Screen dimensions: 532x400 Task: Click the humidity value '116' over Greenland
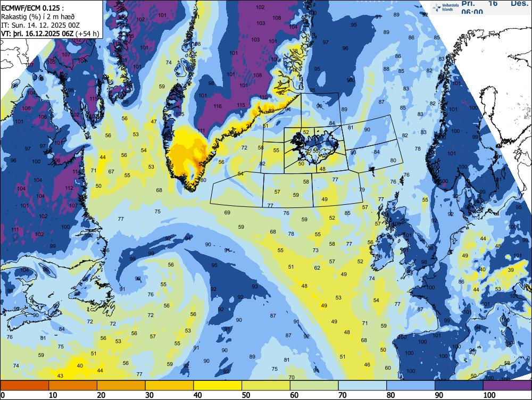[218, 106]
